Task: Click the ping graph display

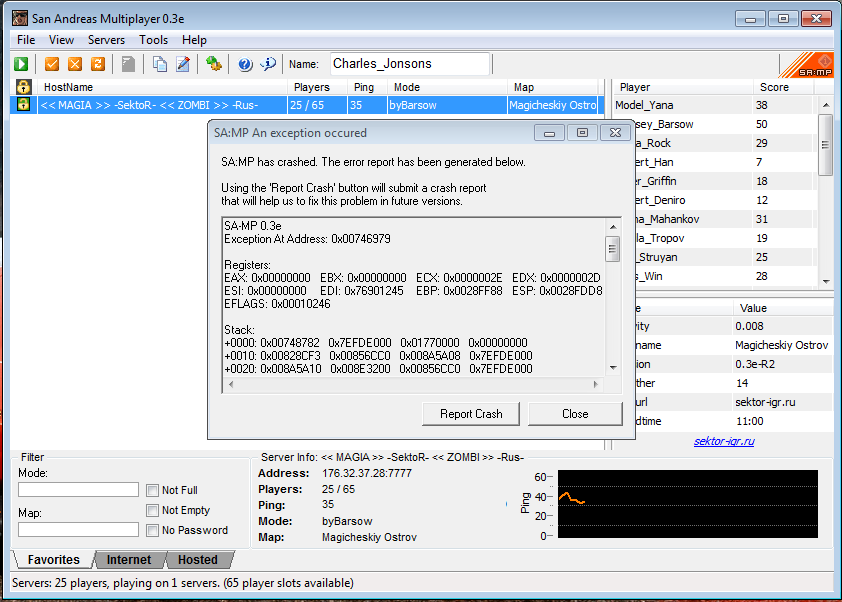Action: point(688,504)
